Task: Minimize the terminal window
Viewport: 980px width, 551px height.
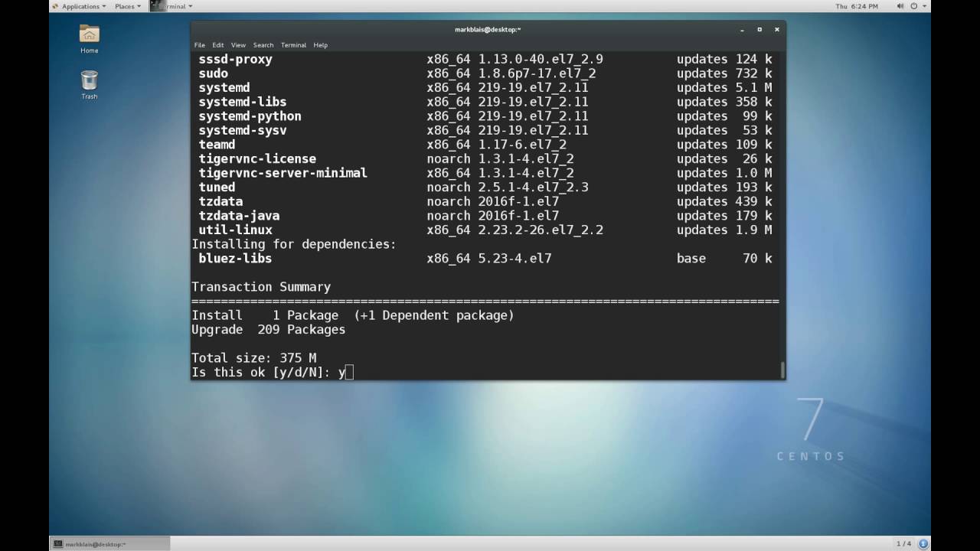Action: [742, 29]
